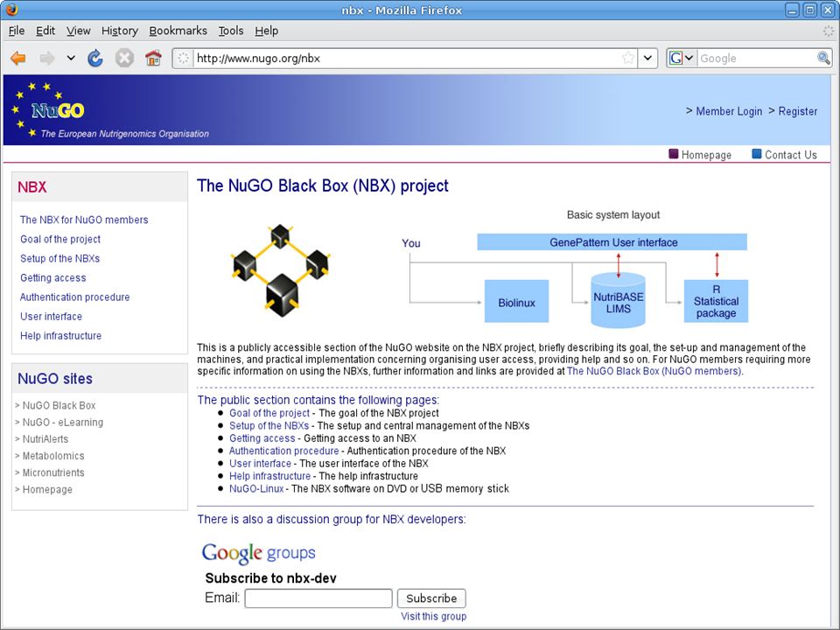The height and width of the screenshot is (630, 840).
Task: Click the NBX sidebar heading
Action: pos(32,187)
